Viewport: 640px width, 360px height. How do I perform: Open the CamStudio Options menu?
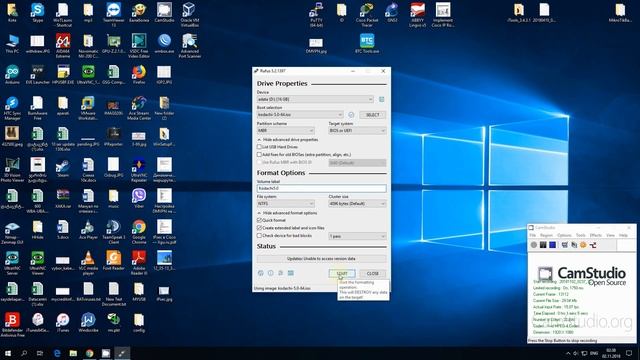564,236
